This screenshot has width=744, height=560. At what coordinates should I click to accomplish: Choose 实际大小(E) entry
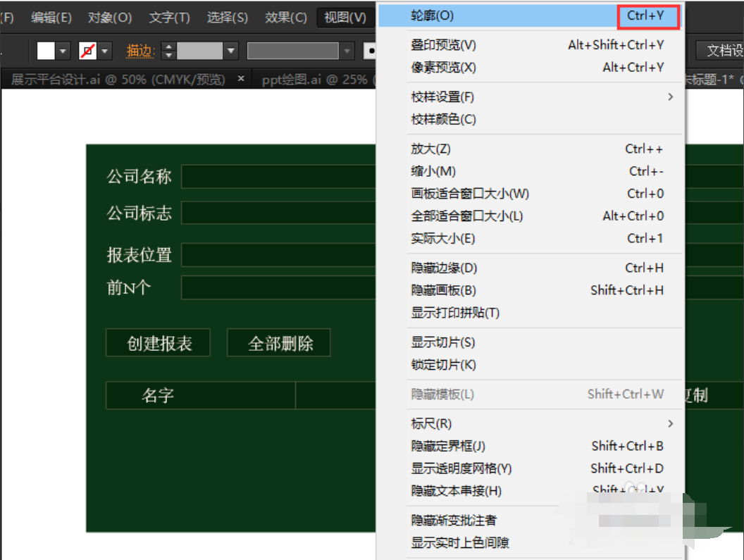coord(530,238)
